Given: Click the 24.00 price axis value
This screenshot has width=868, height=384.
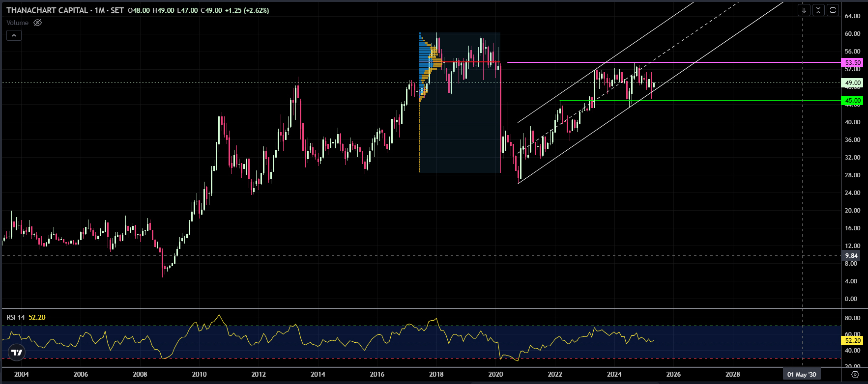Looking at the screenshot, I should [x=852, y=192].
